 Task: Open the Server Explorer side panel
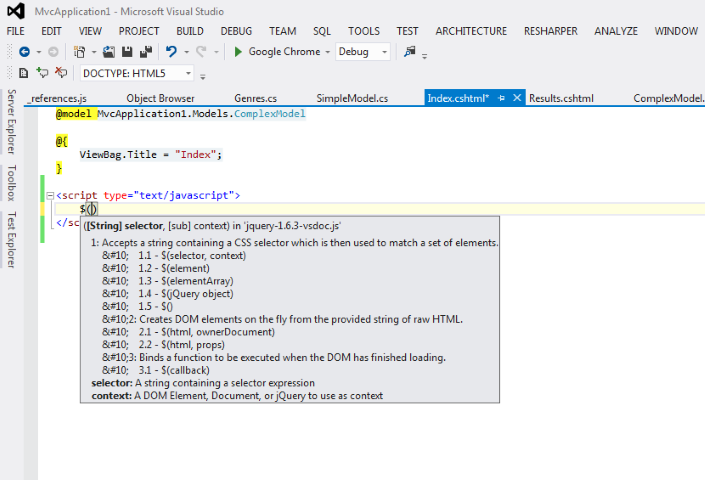(x=11, y=121)
